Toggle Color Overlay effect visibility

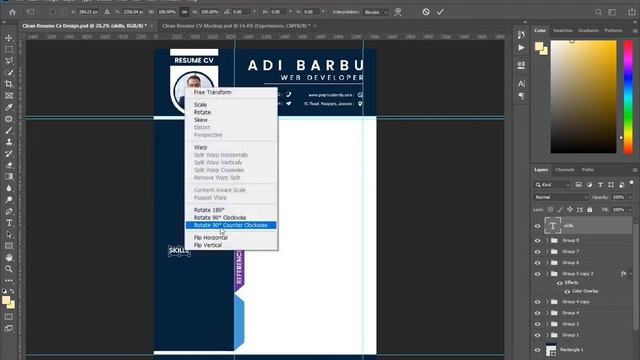pos(567,291)
